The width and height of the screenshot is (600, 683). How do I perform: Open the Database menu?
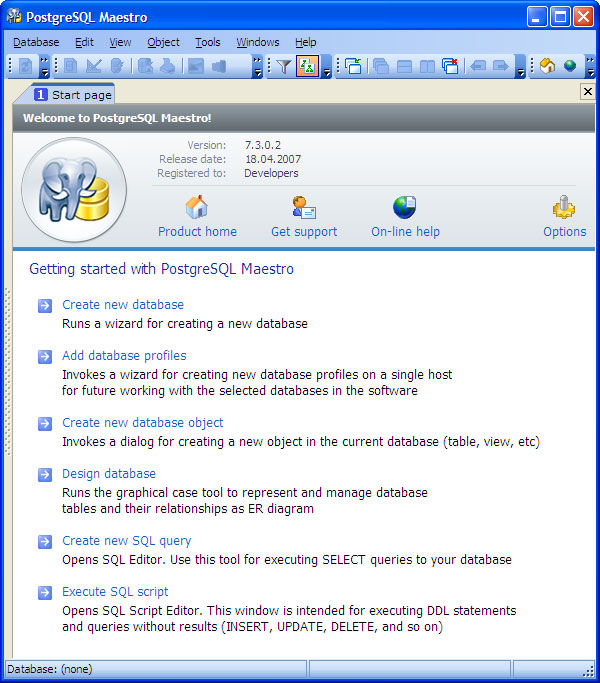tap(36, 42)
